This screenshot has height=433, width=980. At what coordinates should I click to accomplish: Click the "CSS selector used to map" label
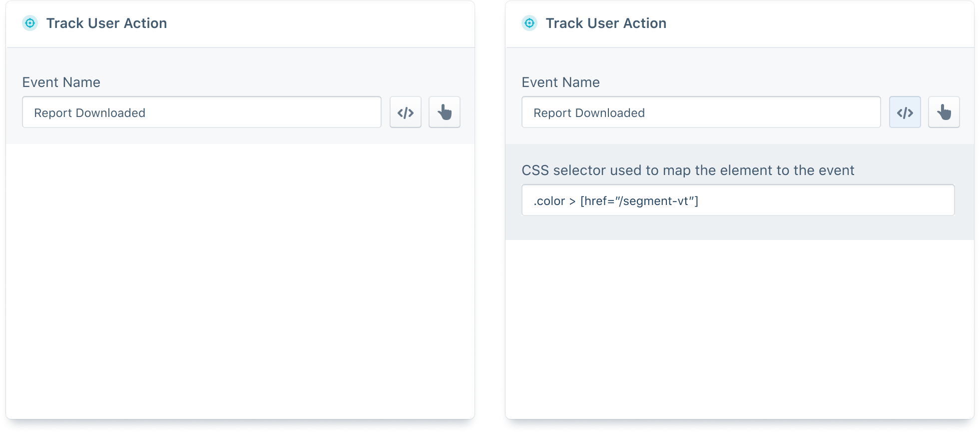pyautogui.click(x=688, y=170)
